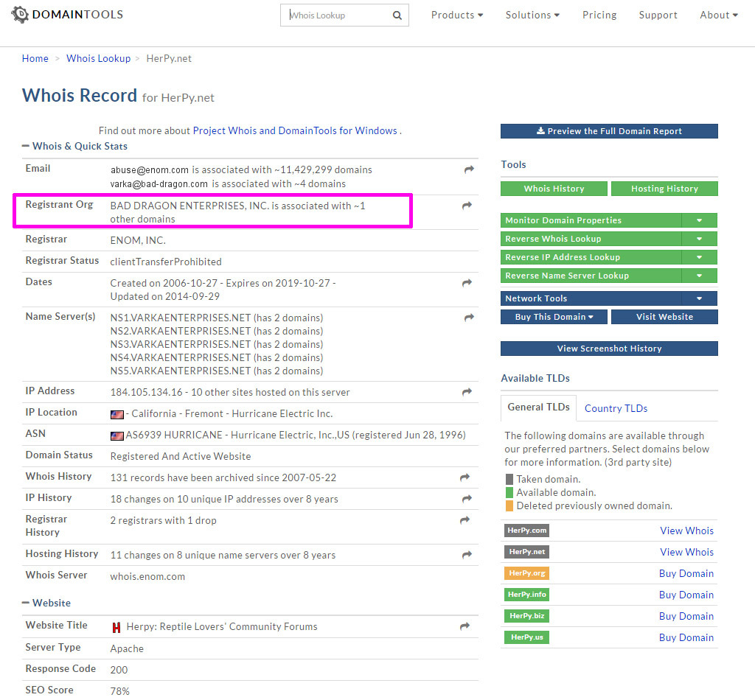Click the DomainTools gear logo
755x700 pixels.
pos(20,15)
